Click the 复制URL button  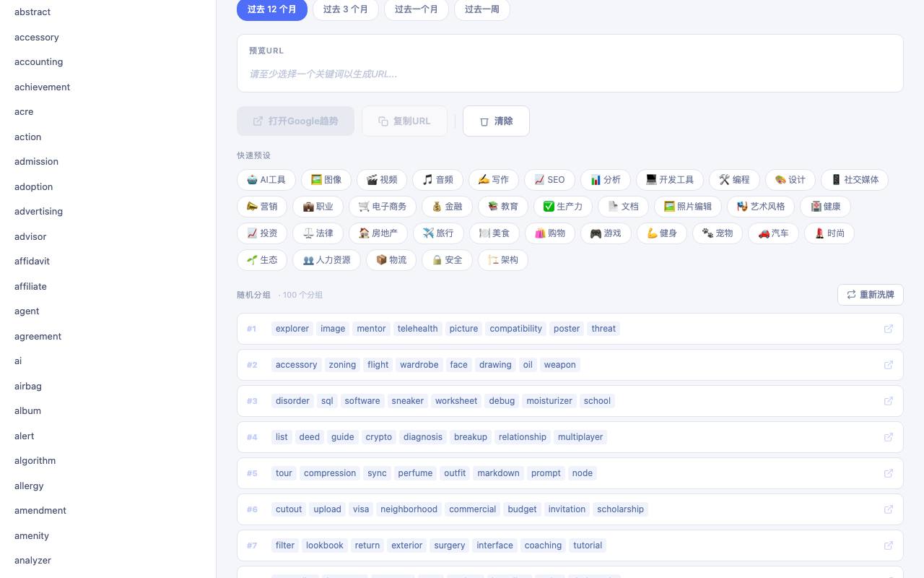pyautogui.click(x=404, y=121)
